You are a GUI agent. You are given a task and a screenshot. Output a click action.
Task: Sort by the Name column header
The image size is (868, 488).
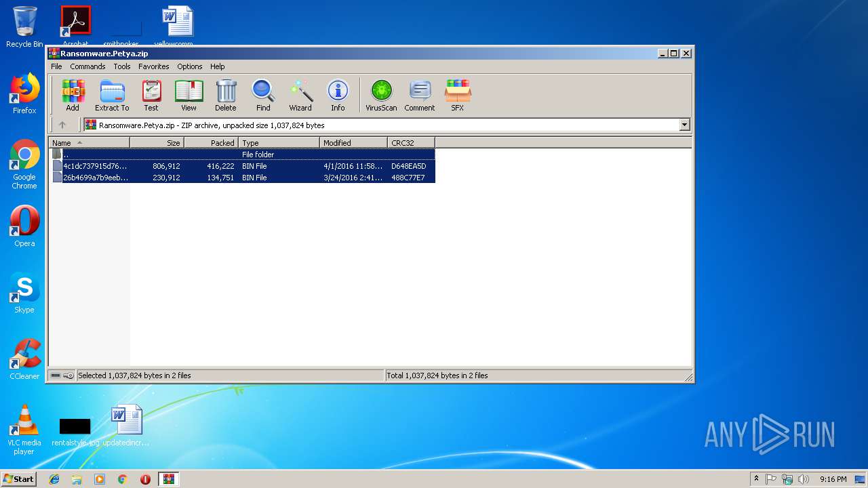(89, 142)
